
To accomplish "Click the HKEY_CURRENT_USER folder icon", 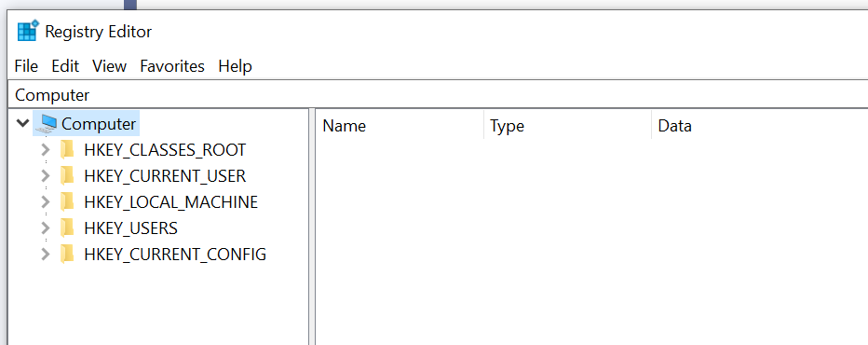I will point(67,176).
